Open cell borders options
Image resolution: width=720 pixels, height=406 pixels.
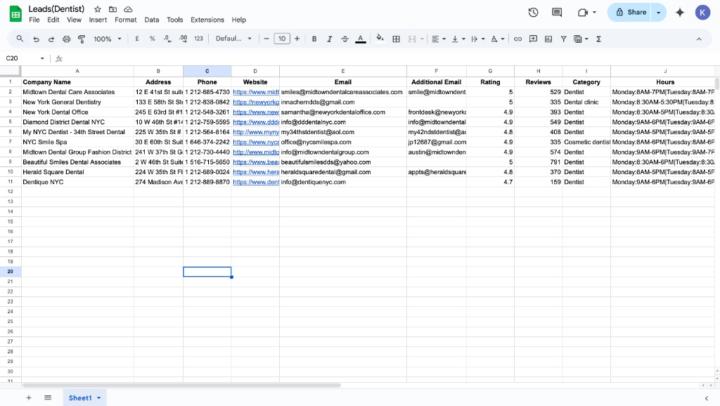coord(396,39)
